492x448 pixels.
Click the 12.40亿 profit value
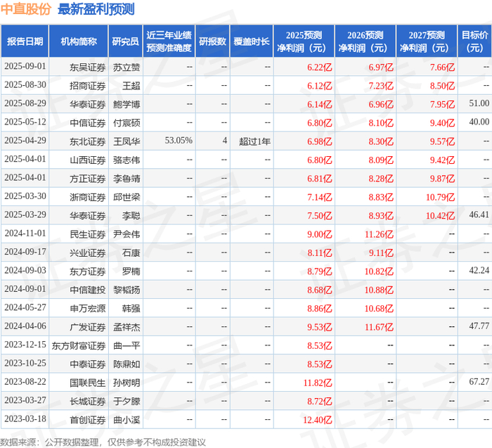317,420
